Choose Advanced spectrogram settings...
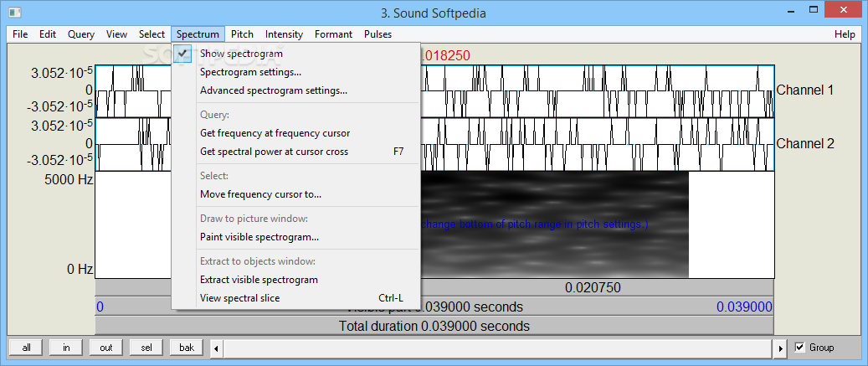 point(295,90)
